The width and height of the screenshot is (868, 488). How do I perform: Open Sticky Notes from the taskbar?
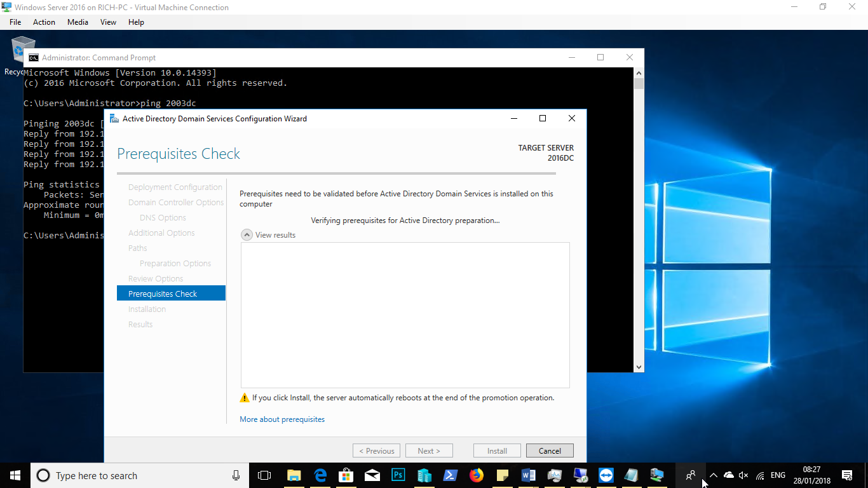pos(503,475)
